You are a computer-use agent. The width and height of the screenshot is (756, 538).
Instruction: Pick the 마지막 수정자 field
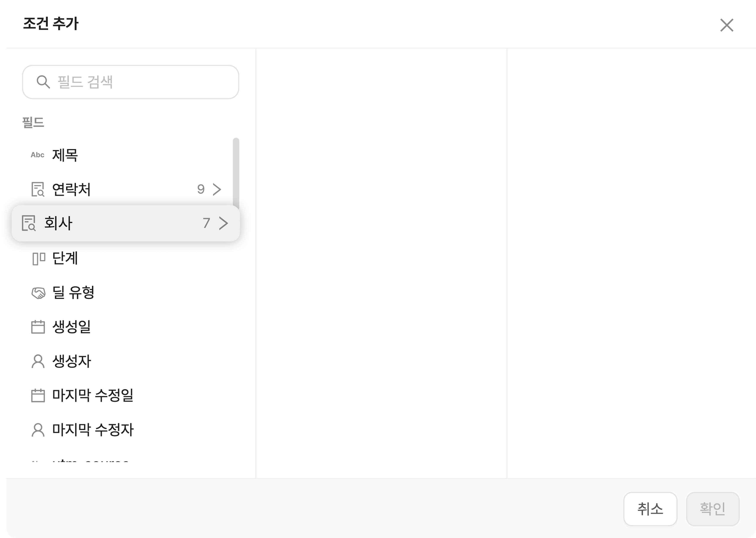coord(93,430)
